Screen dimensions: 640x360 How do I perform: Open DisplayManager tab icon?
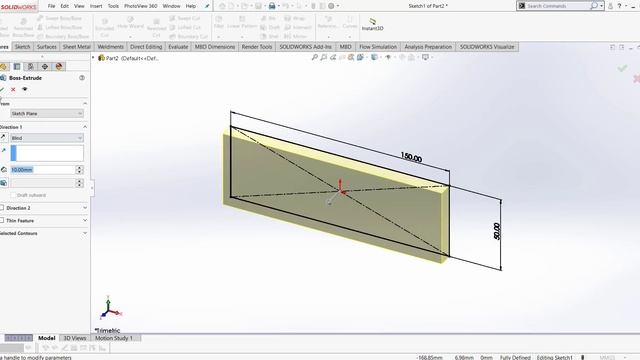(59, 67)
